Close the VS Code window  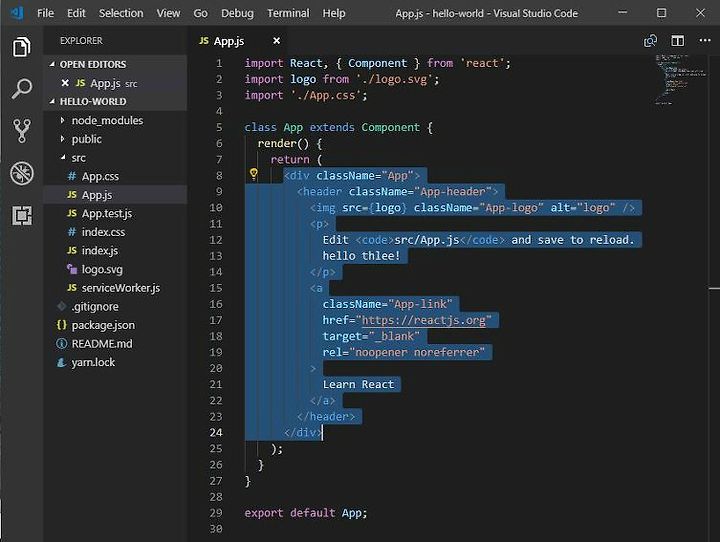coord(700,13)
